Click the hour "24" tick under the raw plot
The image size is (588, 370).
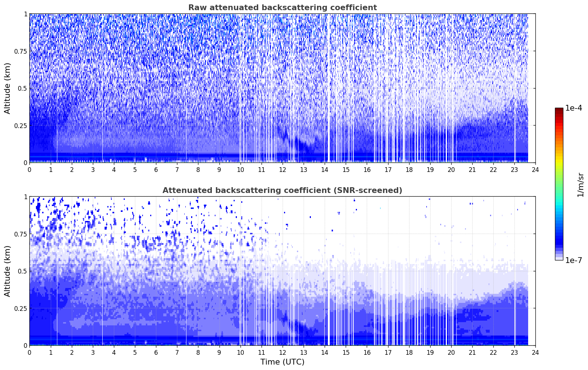(535, 169)
